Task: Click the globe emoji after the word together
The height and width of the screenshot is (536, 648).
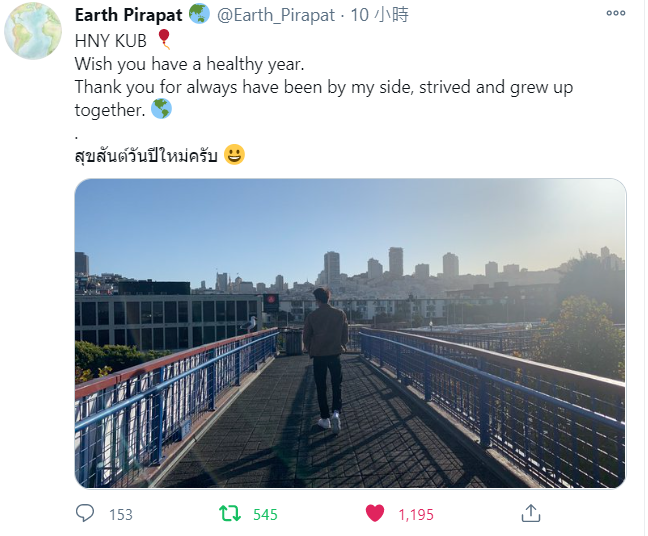Action: (x=161, y=109)
